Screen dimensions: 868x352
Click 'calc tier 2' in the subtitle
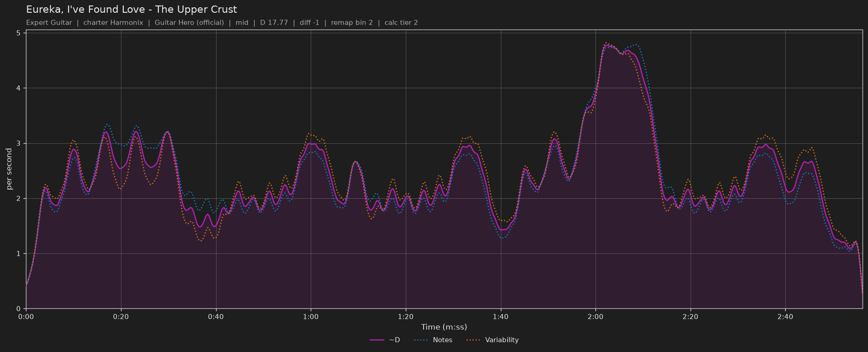coord(401,23)
